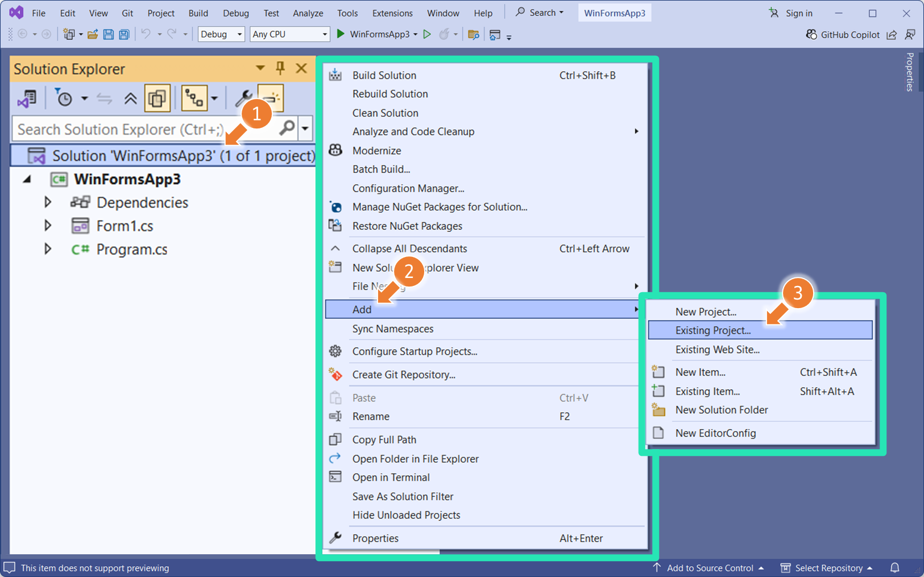924x577 pixels.
Task: Click the GitHub Copilot icon
Action: [811, 35]
